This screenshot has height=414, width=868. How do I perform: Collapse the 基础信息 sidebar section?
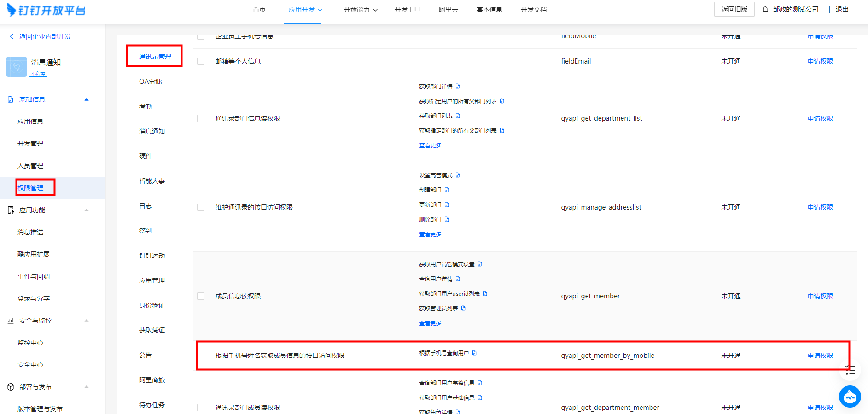86,99
